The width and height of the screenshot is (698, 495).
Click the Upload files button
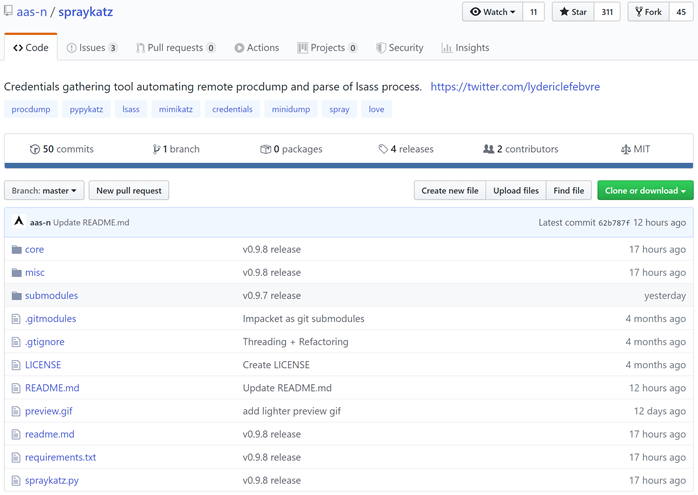[516, 191]
